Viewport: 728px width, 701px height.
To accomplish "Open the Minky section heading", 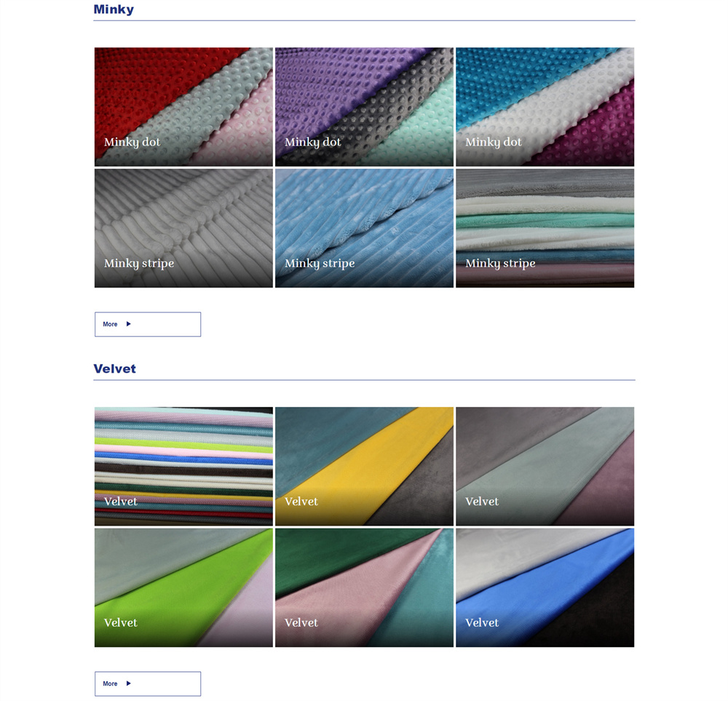I will (x=114, y=9).
